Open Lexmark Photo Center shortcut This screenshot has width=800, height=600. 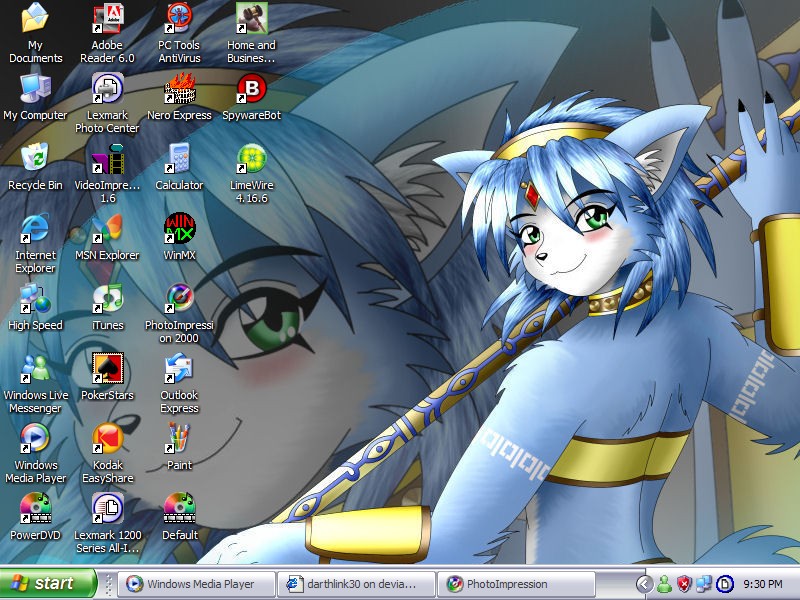(107, 88)
